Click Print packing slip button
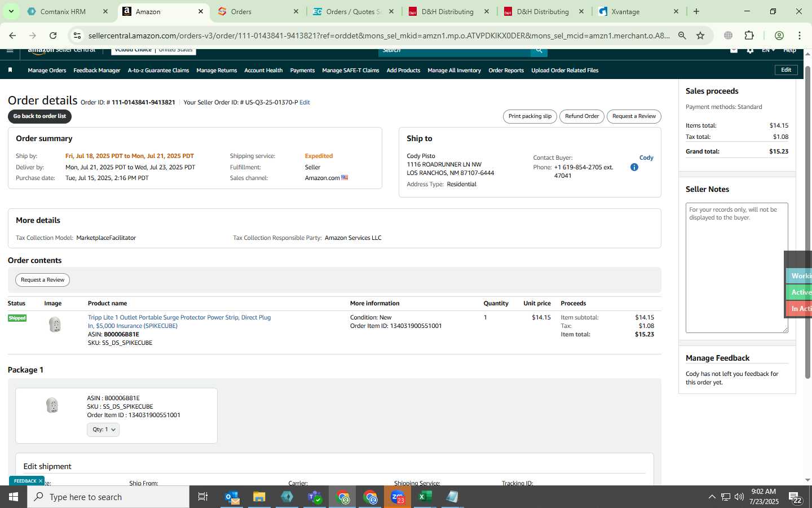 tap(530, 116)
